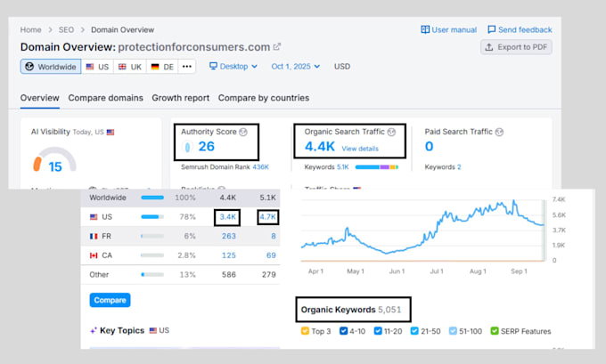Image resolution: width=606 pixels, height=364 pixels.
Task: Open the Desktop device dropdown
Action: (233, 67)
